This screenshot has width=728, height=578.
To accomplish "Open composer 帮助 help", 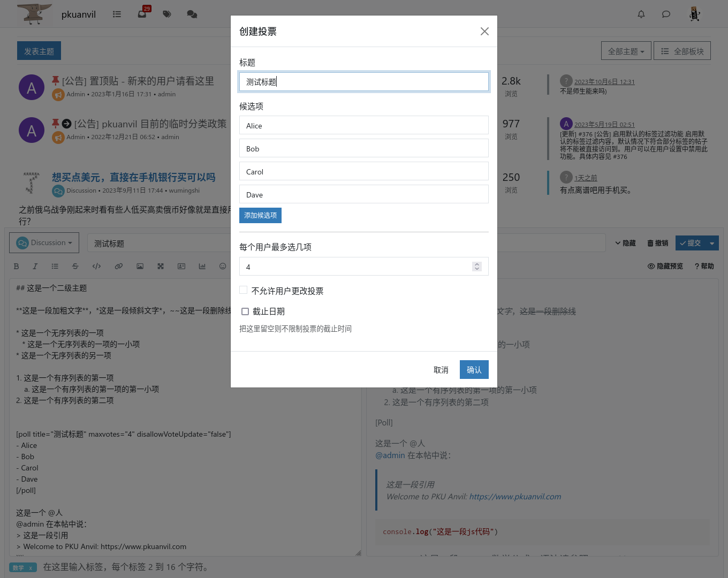I will [x=704, y=266].
